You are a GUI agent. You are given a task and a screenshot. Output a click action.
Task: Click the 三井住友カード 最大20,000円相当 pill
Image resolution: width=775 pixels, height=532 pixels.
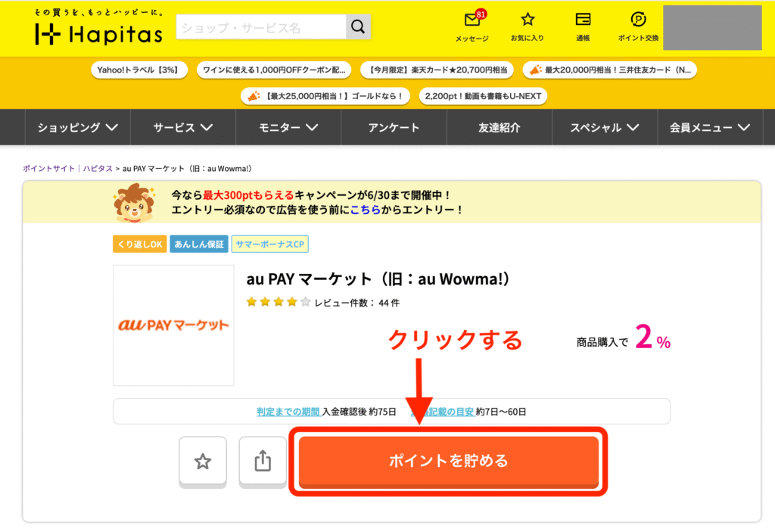[610, 70]
